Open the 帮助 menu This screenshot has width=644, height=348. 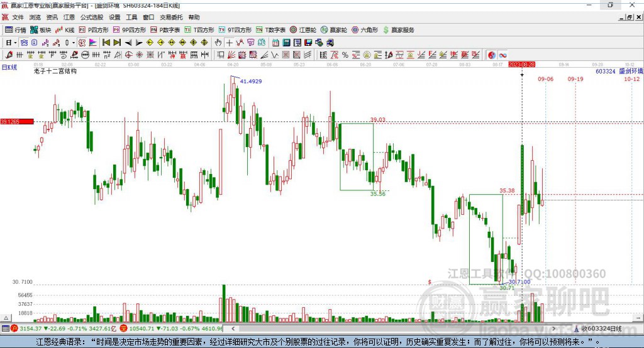194,17
